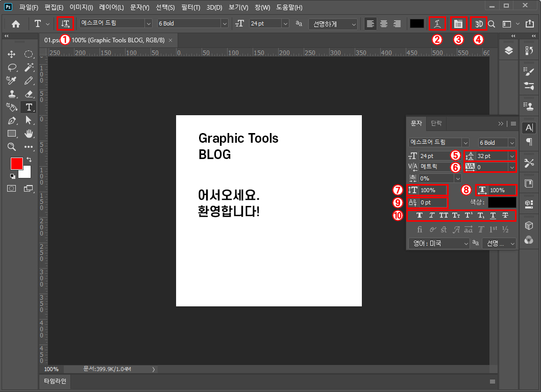Click the baseline shift 0 pt field
The image size is (541, 392).
coord(433,202)
